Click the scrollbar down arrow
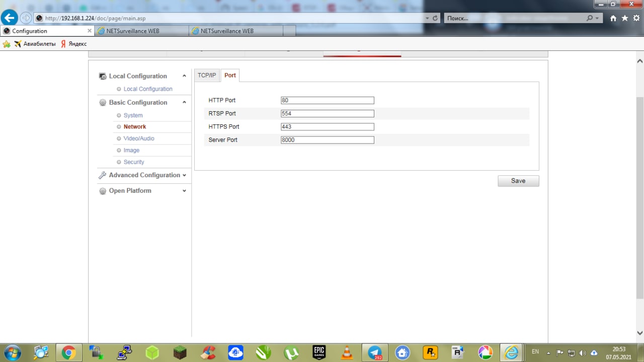The height and width of the screenshot is (362, 644). click(640, 333)
